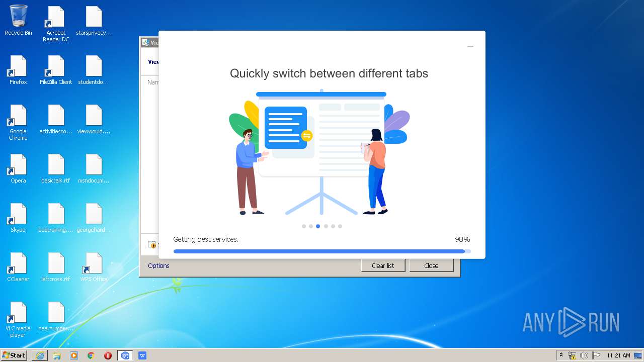This screenshot has height=362, width=644.
Task: Click the installation progress bar
Action: [322, 251]
